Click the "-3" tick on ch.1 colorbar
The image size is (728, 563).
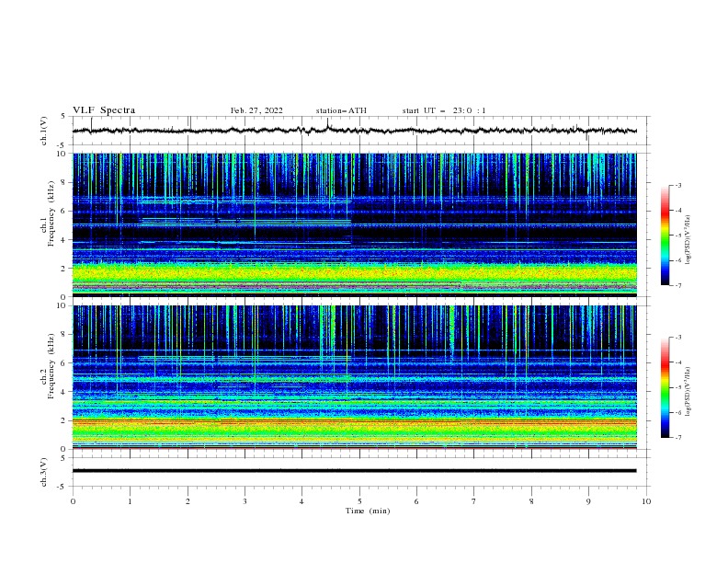pos(677,185)
